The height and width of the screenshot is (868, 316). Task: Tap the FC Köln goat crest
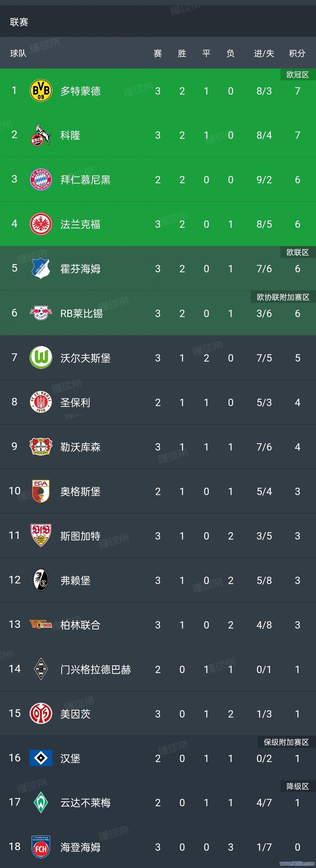pos(41,135)
